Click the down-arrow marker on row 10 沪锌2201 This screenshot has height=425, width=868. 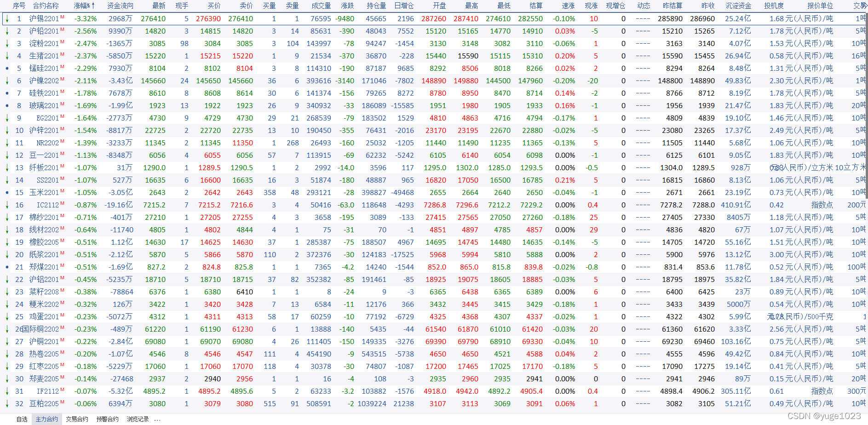[x=7, y=130]
